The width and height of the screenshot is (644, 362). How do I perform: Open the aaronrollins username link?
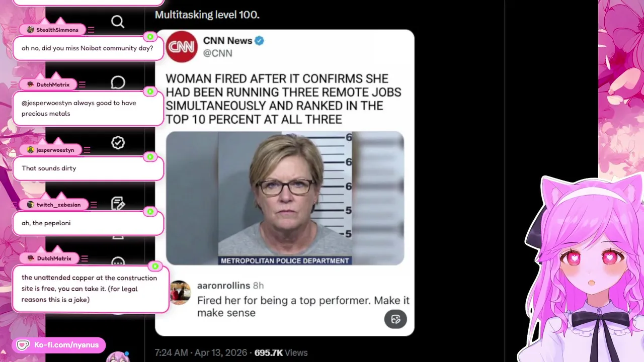point(223,286)
